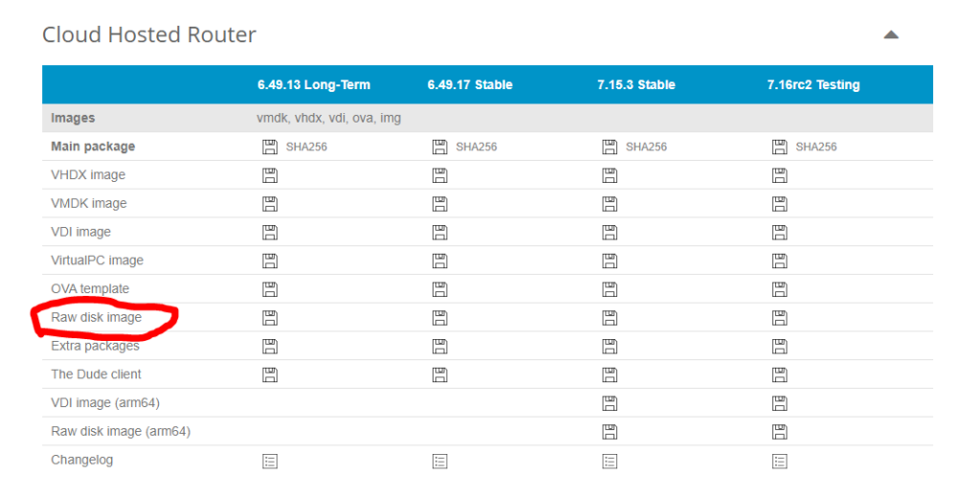Image resolution: width=980 pixels, height=499 pixels.
Task: Download Raw disk image for 6.49.13 Long-Term
Action: (270, 318)
